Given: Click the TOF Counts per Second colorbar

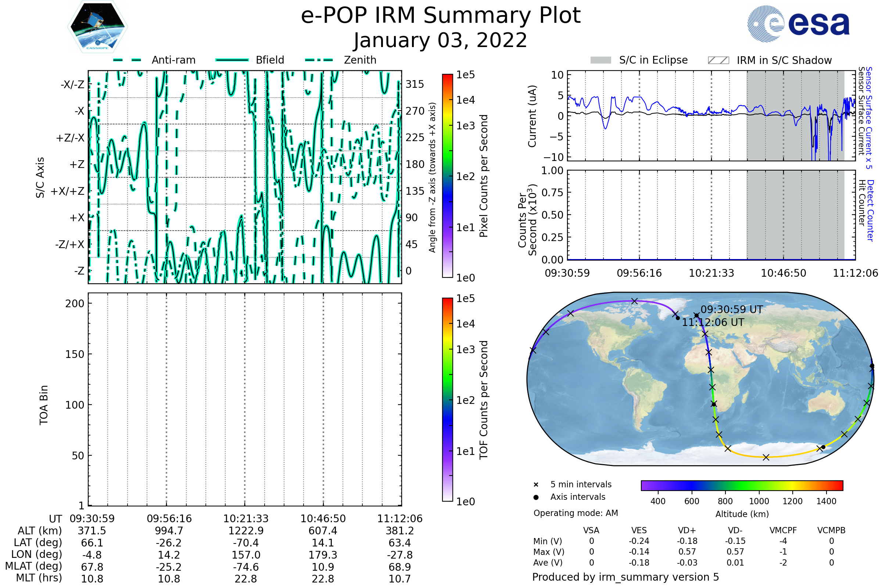Looking at the screenshot, I should [x=447, y=399].
